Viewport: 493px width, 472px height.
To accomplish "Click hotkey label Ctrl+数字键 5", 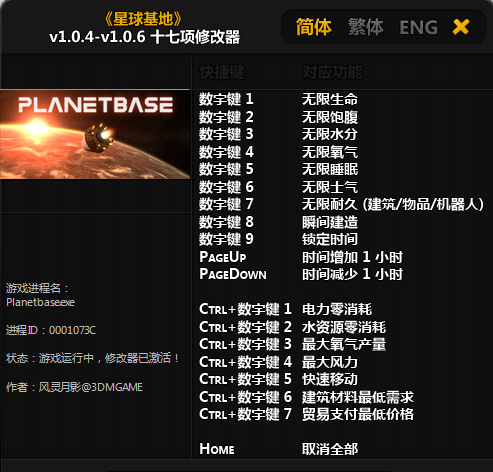I will click(245, 379).
